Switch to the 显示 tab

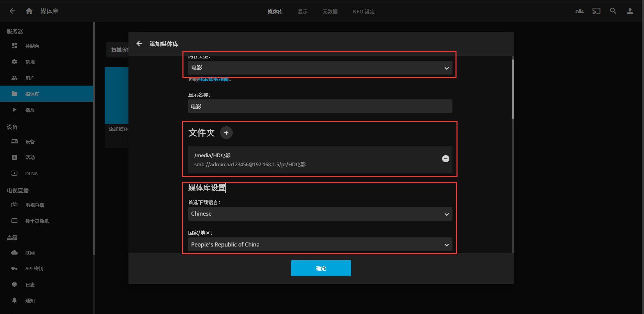click(x=302, y=11)
